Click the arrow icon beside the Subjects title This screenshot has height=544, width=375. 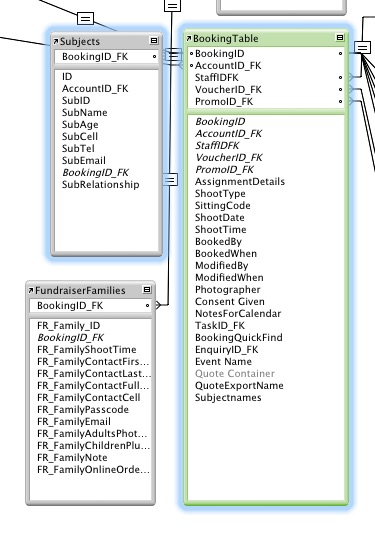pos(56,42)
